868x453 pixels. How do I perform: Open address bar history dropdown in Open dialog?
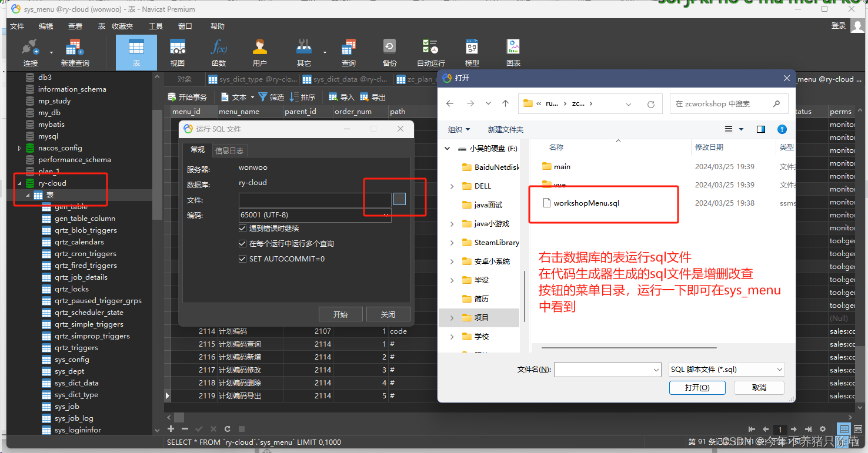[x=629, y=104]
